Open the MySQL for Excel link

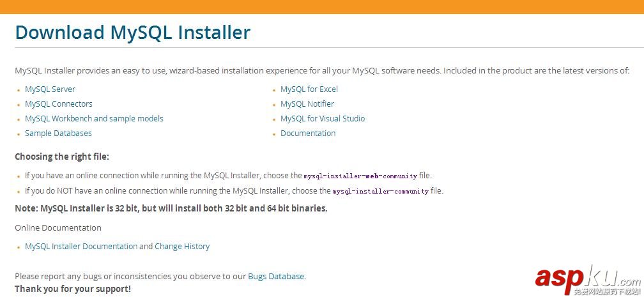coord(309,89)
